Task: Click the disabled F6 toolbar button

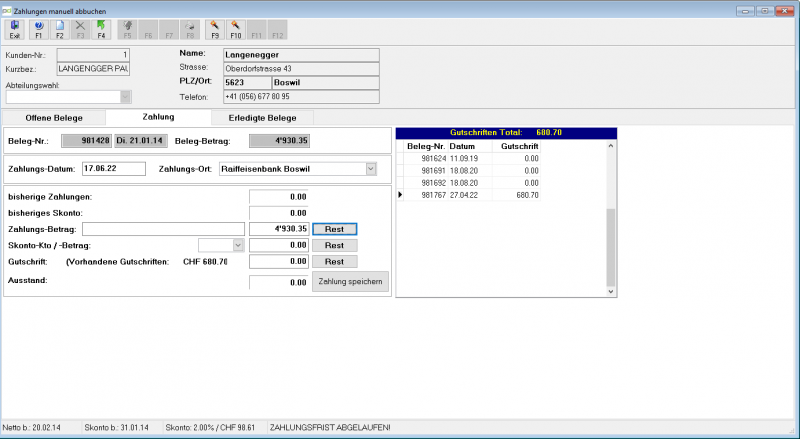Action: coord(148,30)
